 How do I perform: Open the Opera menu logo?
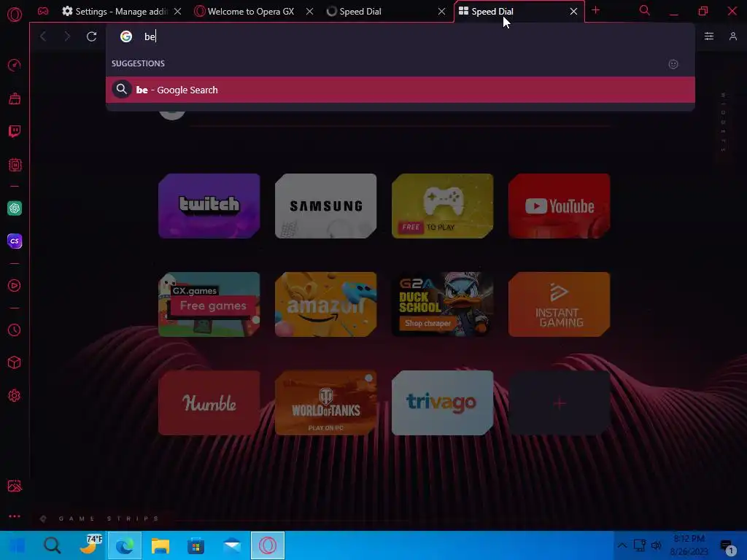[x=15, y=15]
